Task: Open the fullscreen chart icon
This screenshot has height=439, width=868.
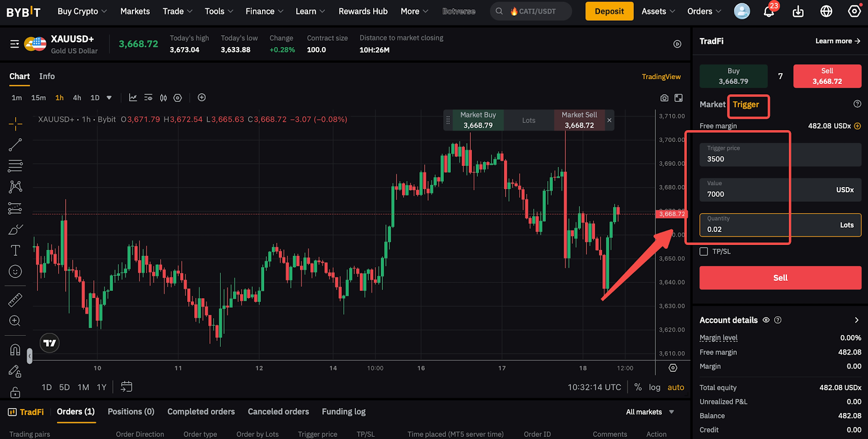Action: 679,98
